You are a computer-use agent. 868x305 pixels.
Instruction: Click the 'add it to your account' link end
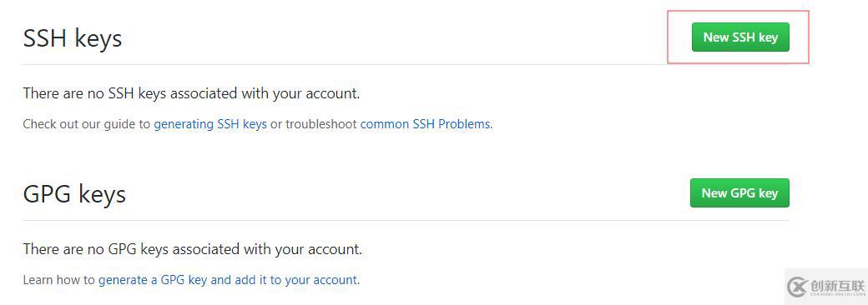295,280
